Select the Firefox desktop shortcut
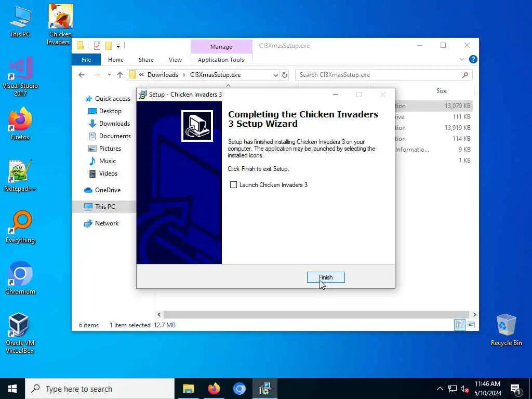This screenshot has height=399, width=532. pyautogui.click(x=20, y=124)
